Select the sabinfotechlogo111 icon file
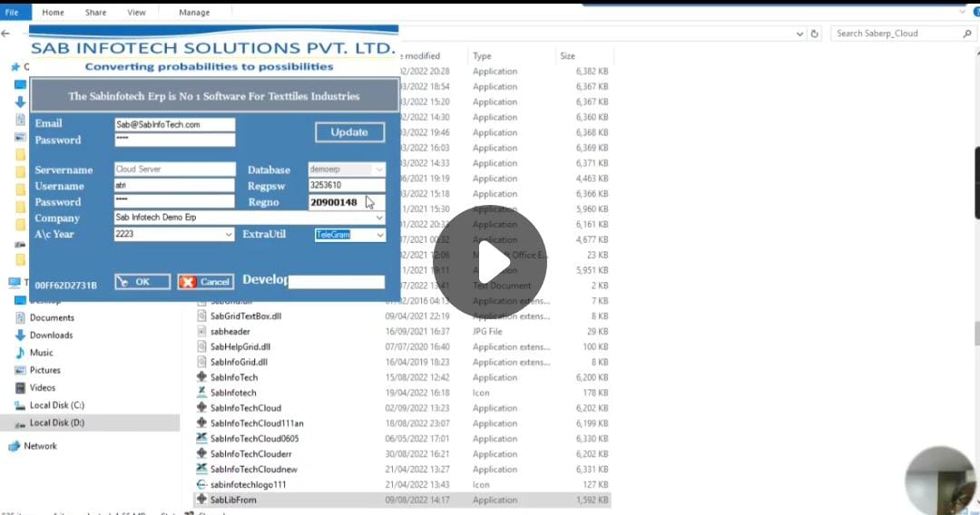This screenshot has height=515, width=980. pyautogui.click(x=202, y=484)
